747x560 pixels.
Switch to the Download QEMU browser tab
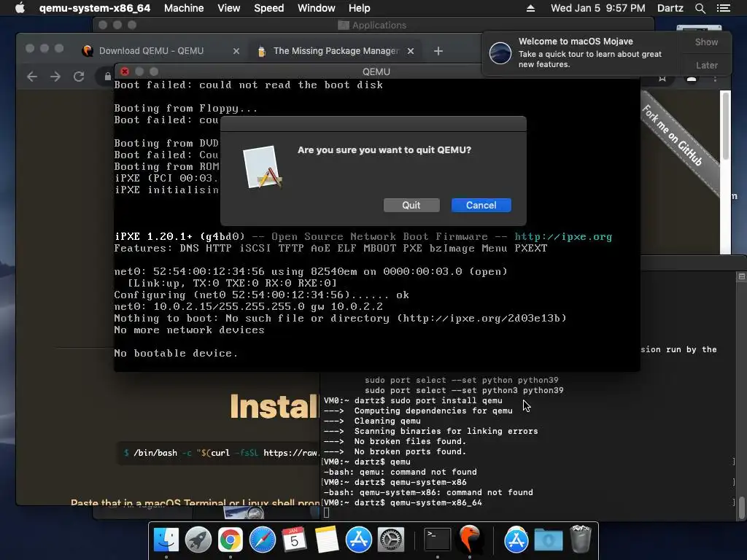(152, 51)
